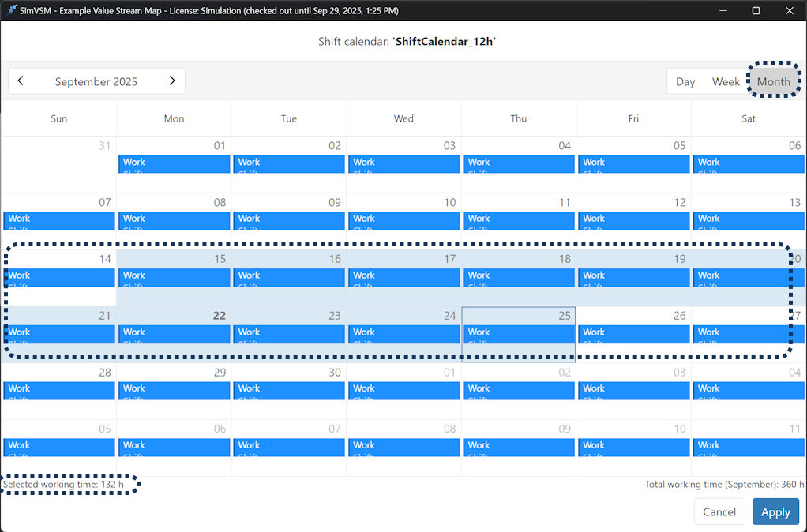
Task: Click the September 2025 month label
Action: click(96, 81)
